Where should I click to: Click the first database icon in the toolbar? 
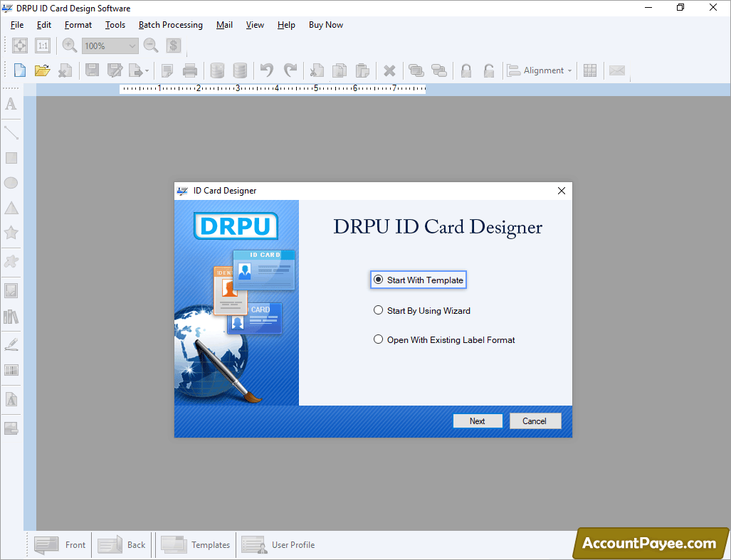click(217, 70)
